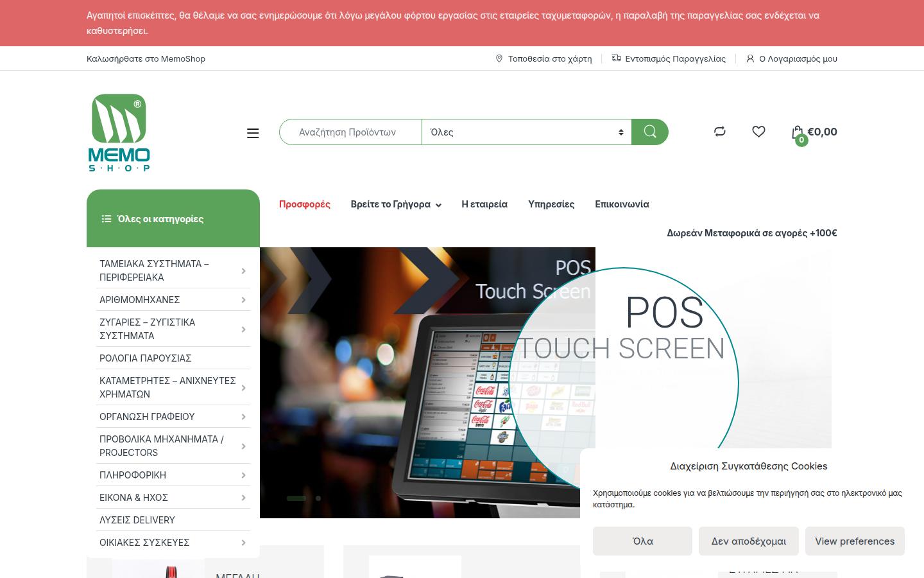This screenshot has width=924, height=578.
Task: Click the €0,00 cart total
Action: tap(822, 132)
